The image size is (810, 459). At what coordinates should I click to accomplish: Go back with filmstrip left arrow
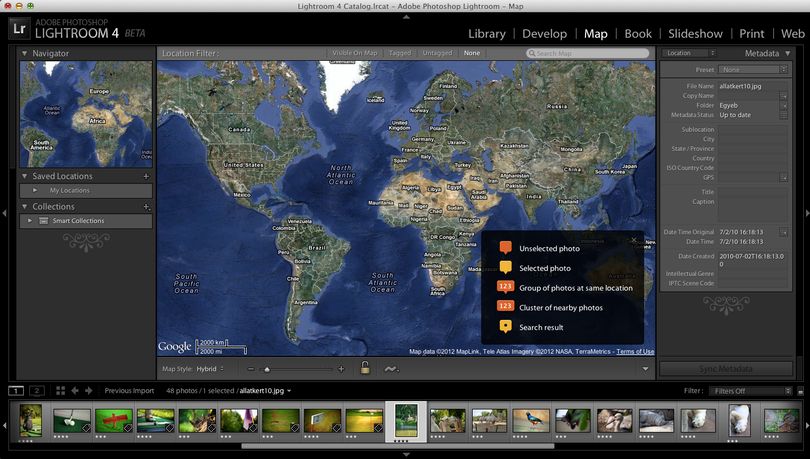tap(75, 390)
